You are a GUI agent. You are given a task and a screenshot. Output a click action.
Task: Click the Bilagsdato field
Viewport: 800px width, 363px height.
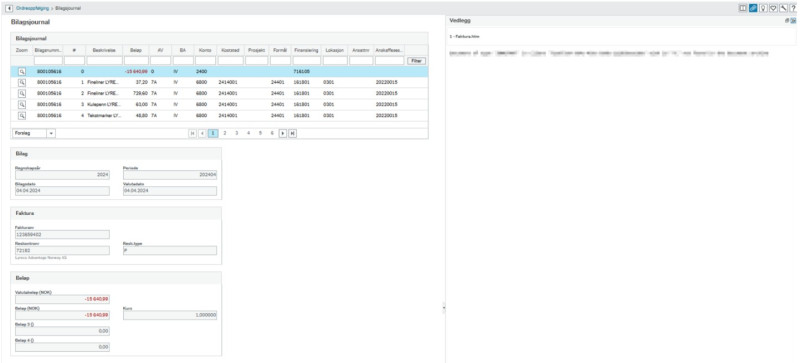(x=62, y=191)
